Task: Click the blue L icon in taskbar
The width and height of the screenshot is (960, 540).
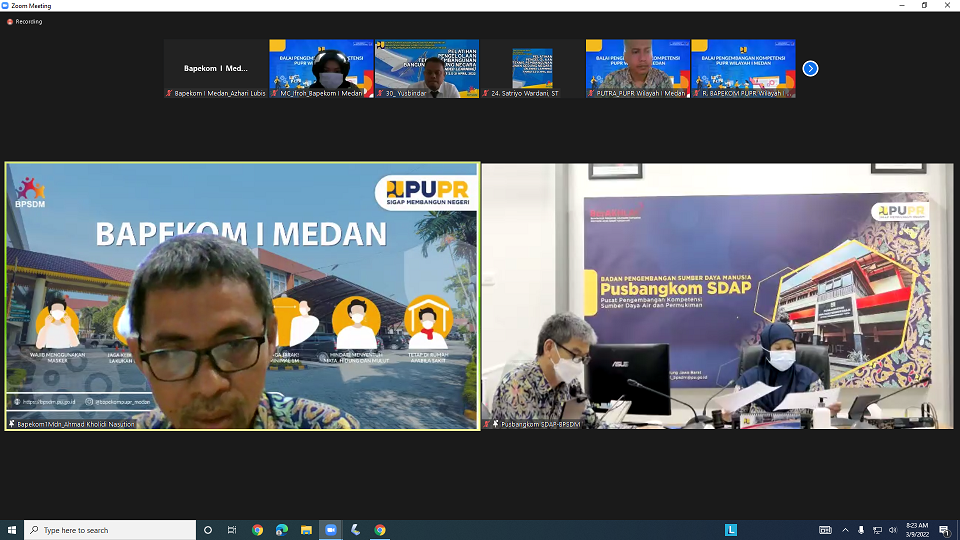Action: pyautogui.click(x=730, y=530)
